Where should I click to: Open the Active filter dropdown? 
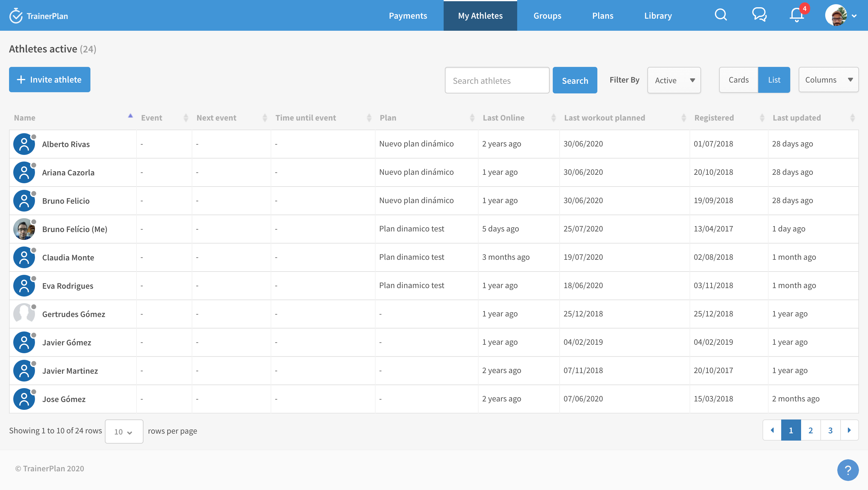point(674,80)
